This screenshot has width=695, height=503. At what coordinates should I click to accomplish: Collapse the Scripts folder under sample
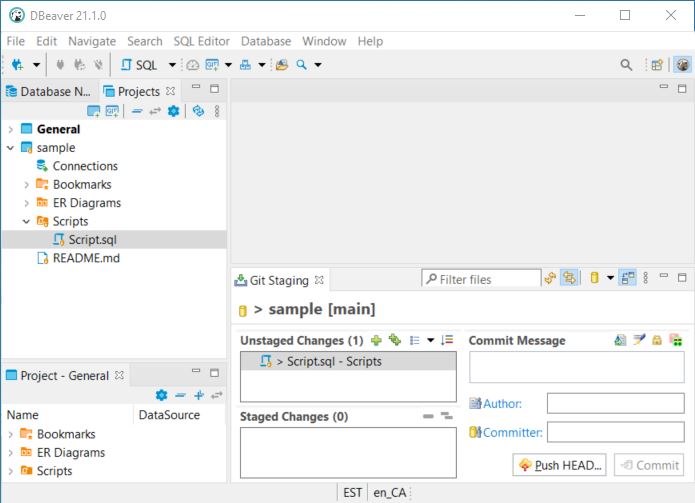click(27, 221)
